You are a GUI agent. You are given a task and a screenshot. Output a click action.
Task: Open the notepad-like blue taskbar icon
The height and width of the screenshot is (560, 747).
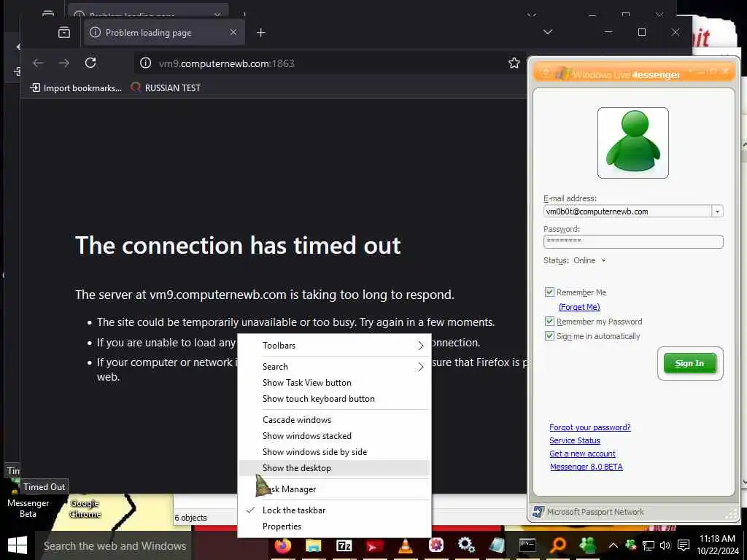tap(496, 545)
